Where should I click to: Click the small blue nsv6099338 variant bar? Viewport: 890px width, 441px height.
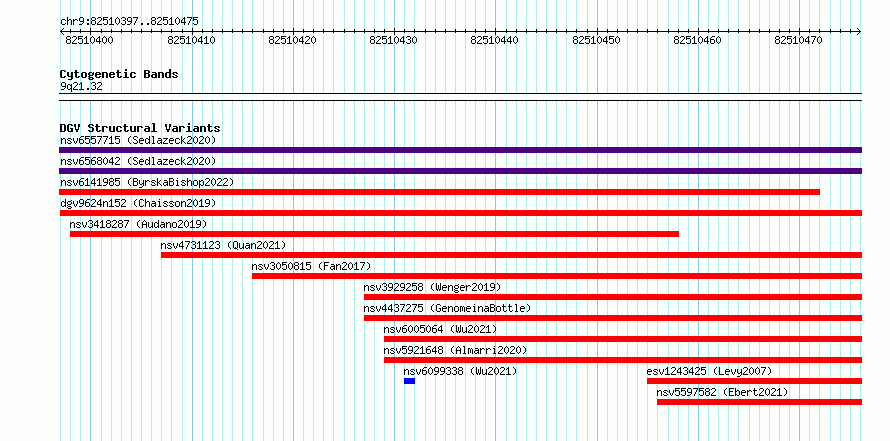[x=409, y=381]
